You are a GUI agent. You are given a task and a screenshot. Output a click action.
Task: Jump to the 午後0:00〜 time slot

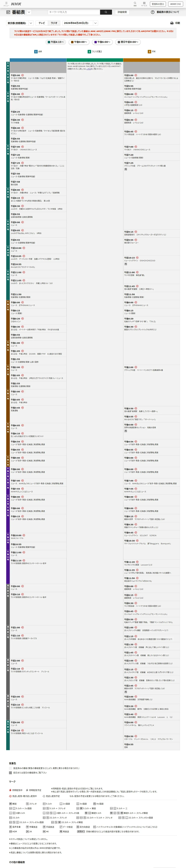(79, 42)
